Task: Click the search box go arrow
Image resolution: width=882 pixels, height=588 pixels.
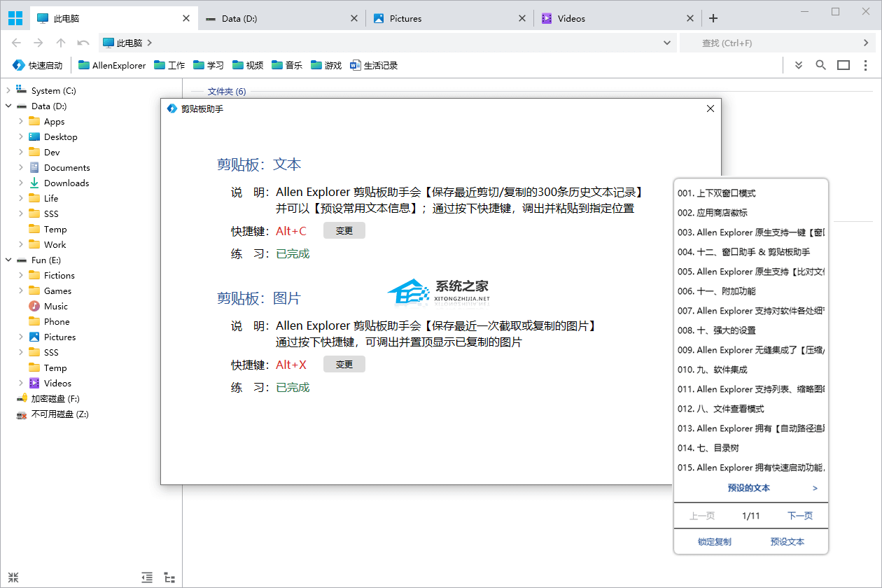Action: [867, 43]
